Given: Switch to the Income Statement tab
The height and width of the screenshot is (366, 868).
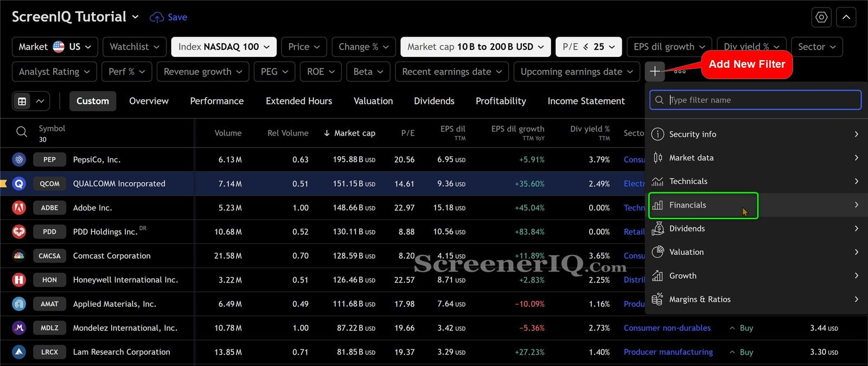Looking at the screenshot, I should click(586, 101).
